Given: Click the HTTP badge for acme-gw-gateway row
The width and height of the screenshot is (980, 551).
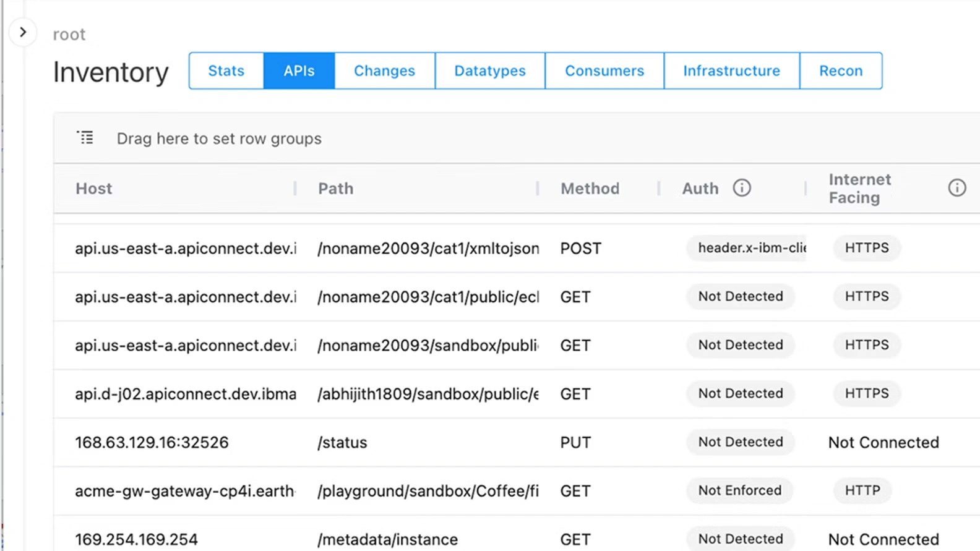Looking at the screenshot, I should pyautogui.click(x=862, y=491).
